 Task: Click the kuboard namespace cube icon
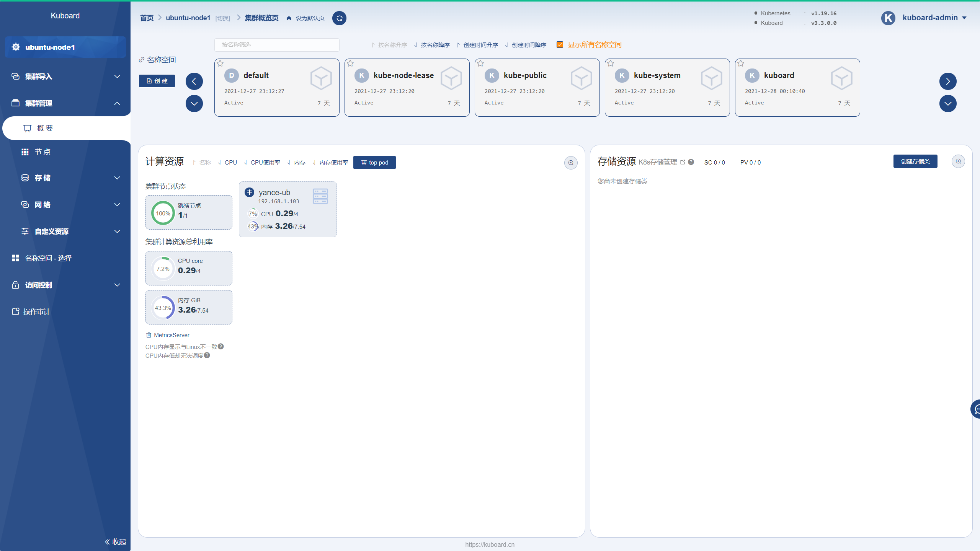click(x=841, y=78)
